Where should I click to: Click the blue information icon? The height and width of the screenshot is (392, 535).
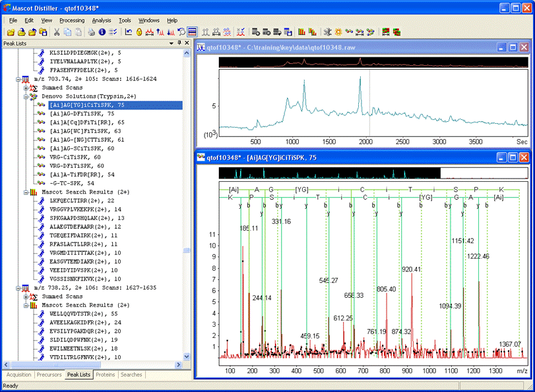102,32
